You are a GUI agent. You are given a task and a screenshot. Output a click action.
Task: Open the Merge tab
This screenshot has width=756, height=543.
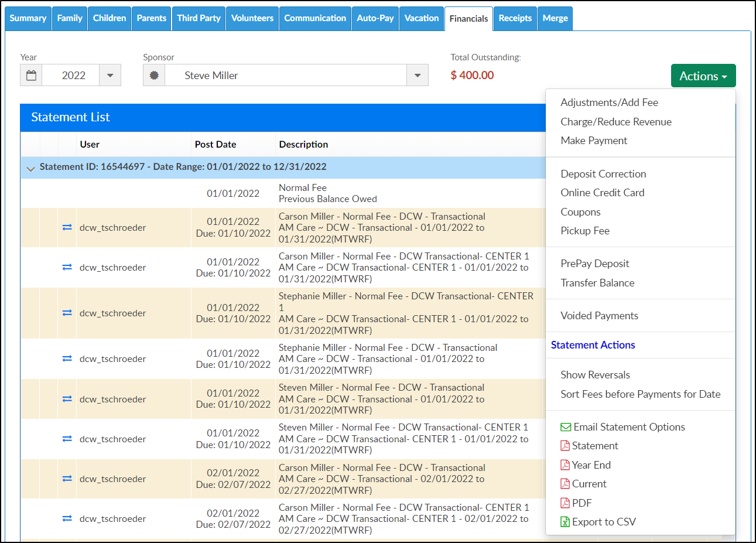click(555, 18)
